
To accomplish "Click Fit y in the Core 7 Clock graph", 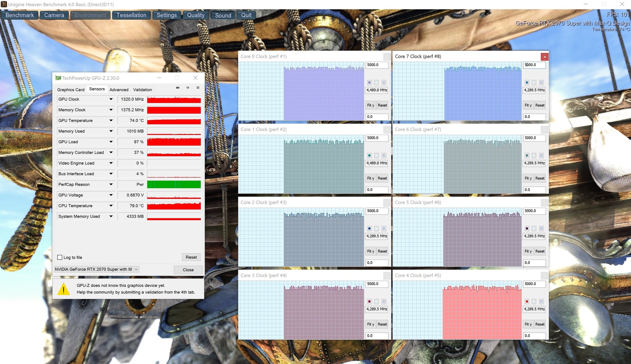I will tap(528, 105).
